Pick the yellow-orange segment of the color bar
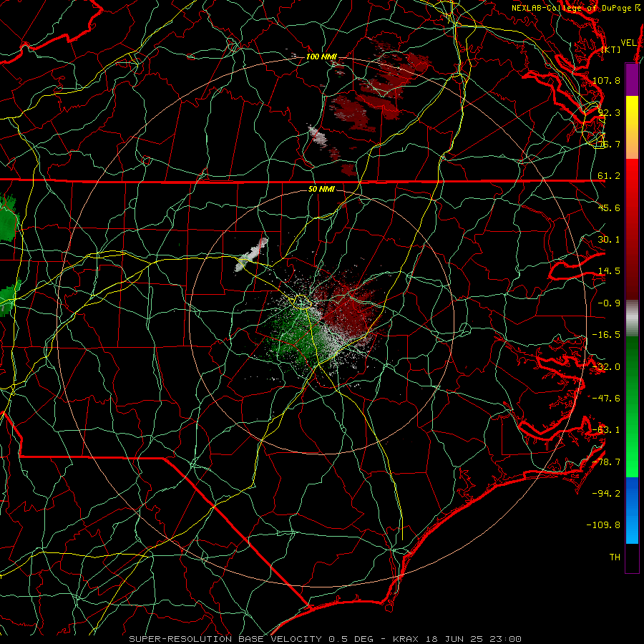Image resolution: width=644 pixels, height=644 pixels. coord(632,127)
